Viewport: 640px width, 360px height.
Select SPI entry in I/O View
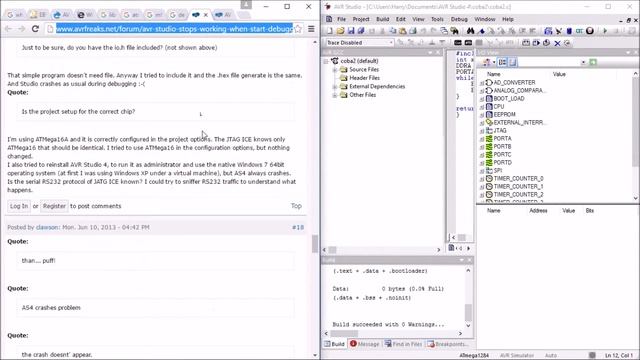pyautogui.click(x=498, y=171)
